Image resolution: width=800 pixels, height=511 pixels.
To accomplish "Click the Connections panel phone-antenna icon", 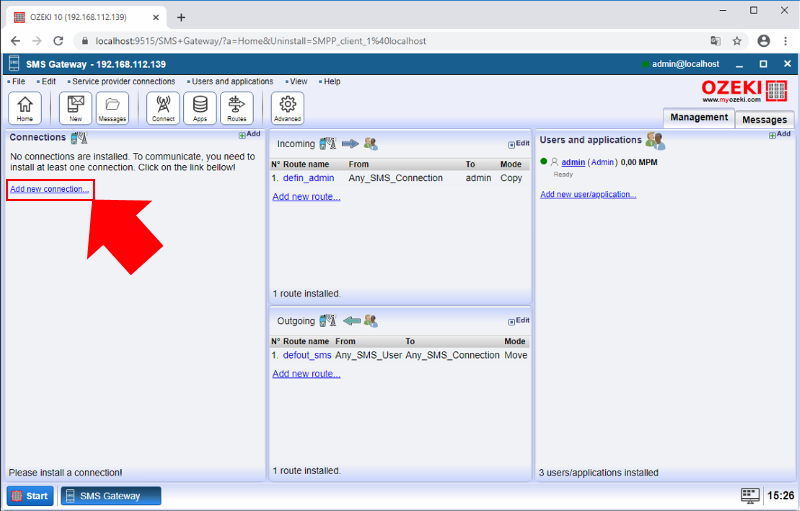I will [79, 138].
